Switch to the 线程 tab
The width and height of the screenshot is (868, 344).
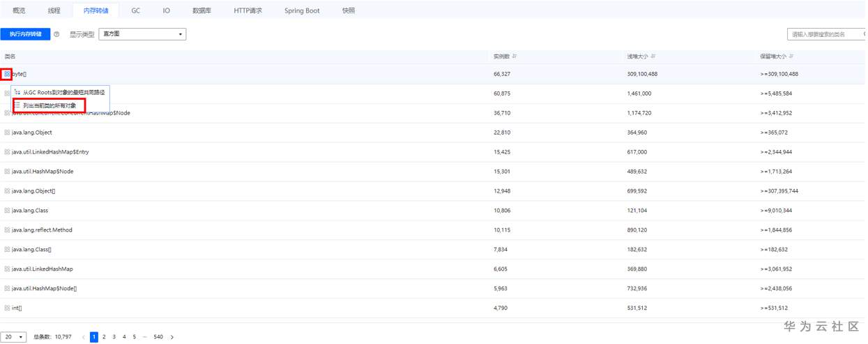click(54, 10)
